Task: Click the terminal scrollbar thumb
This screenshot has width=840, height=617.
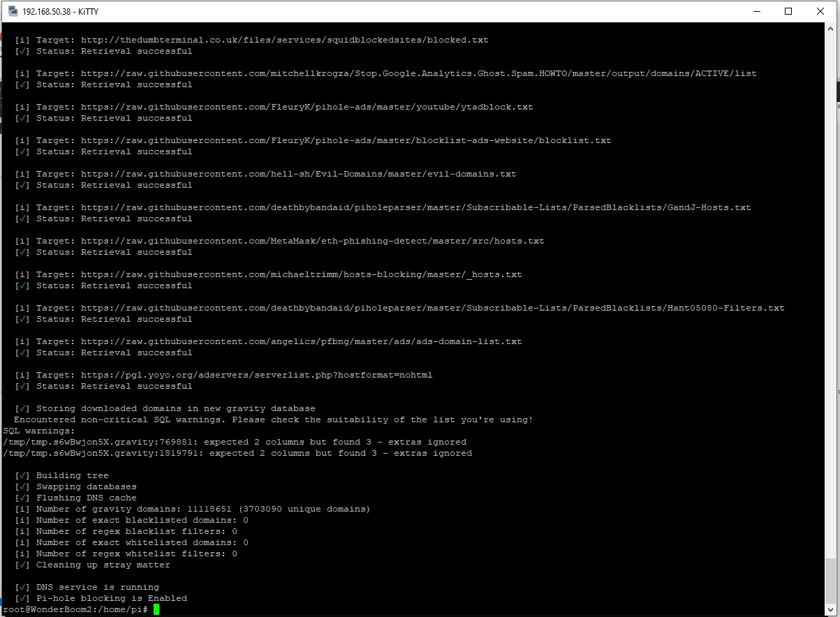Action: tap(830, 581)
